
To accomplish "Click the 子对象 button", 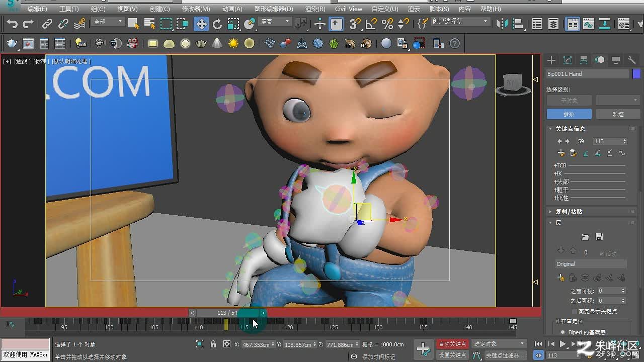I will tap(569, 101).
